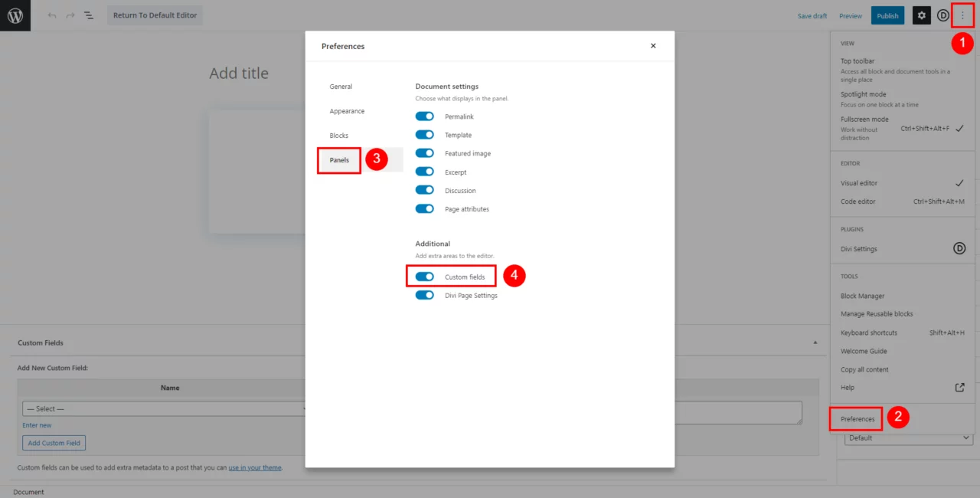This screenshot has height=498, width=980.
Task: Disable the Custom fields toggle
Action: [x=424, y=276]
